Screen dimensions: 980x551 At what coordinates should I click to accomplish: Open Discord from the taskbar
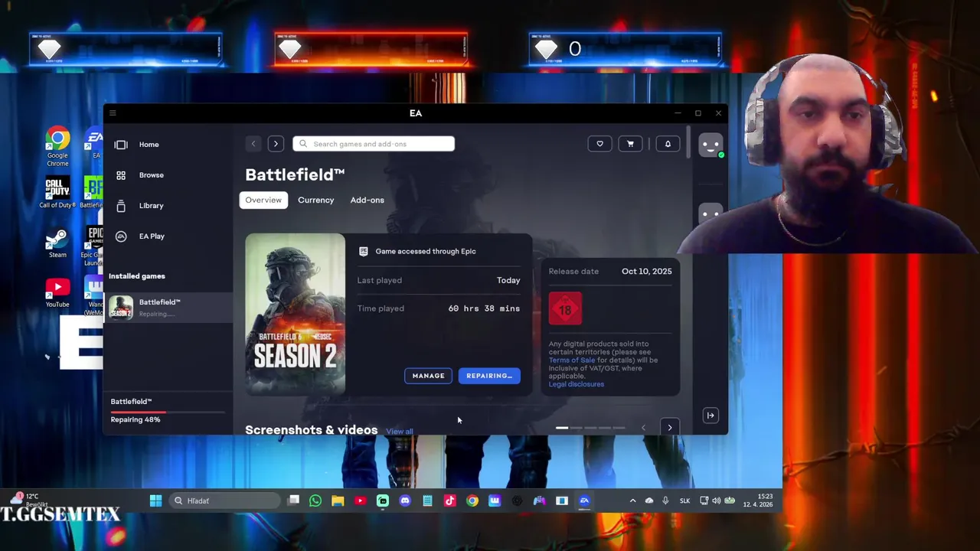[x=405, y=500]
